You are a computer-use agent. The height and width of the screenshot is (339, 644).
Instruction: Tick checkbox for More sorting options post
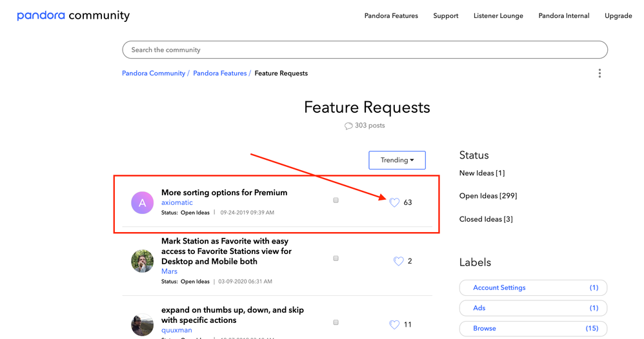[x=336, y=200]
